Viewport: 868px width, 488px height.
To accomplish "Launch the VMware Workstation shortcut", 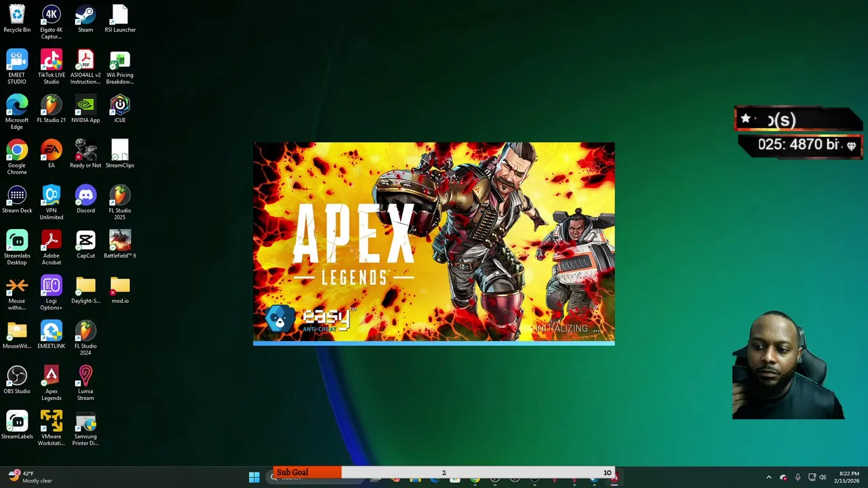I will click(x=51, y=428).
